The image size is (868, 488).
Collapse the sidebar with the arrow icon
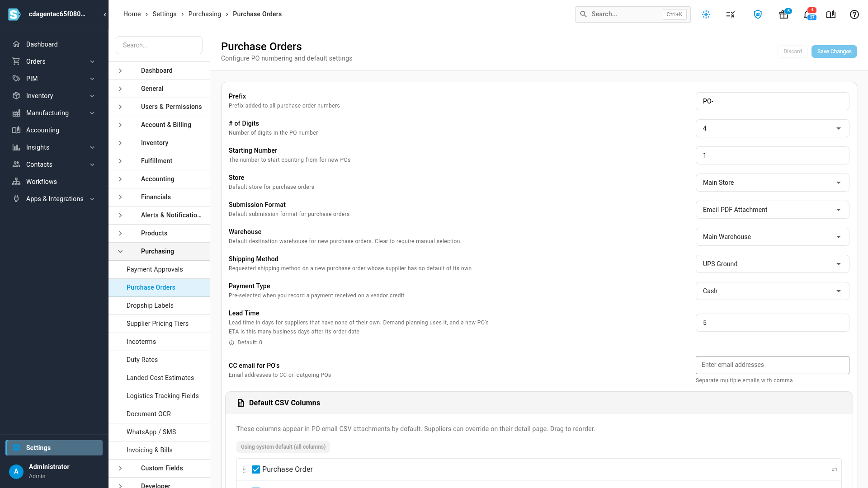(x=105, y=14)
